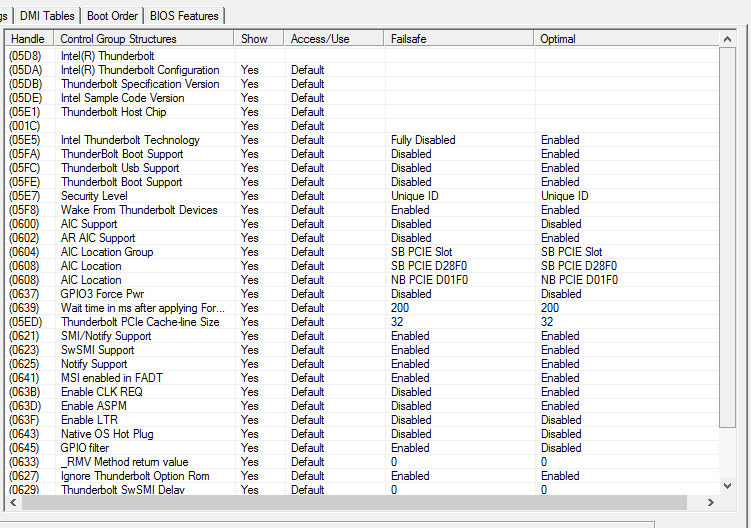Click the Show column header
Viewport: 751px width, 528px height.
tap(259, 39)
